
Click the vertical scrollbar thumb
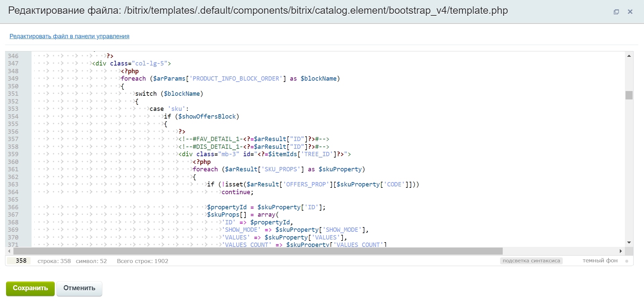click(629, 95)
